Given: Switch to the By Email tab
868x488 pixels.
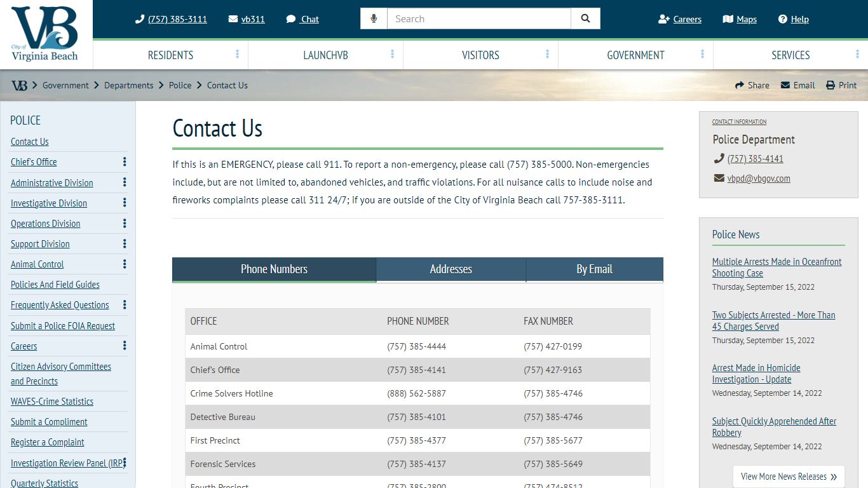Looking at the screenshot, I should pos(595,269).
